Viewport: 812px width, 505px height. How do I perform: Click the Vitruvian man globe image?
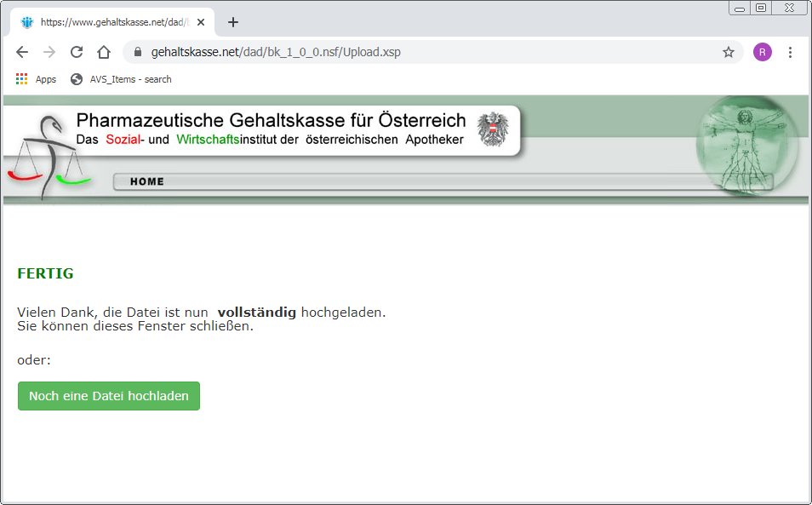[746, 145]
